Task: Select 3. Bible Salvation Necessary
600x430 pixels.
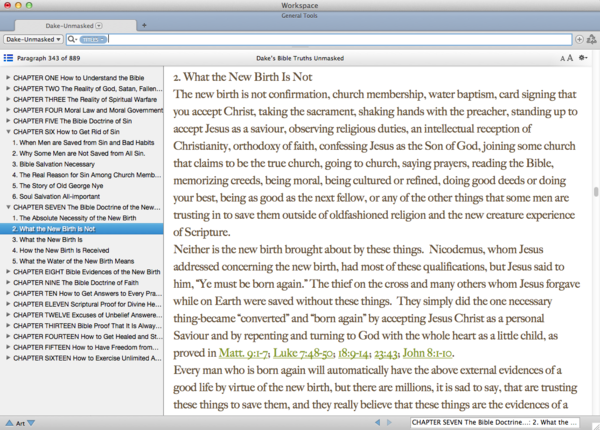Action: 53,164
